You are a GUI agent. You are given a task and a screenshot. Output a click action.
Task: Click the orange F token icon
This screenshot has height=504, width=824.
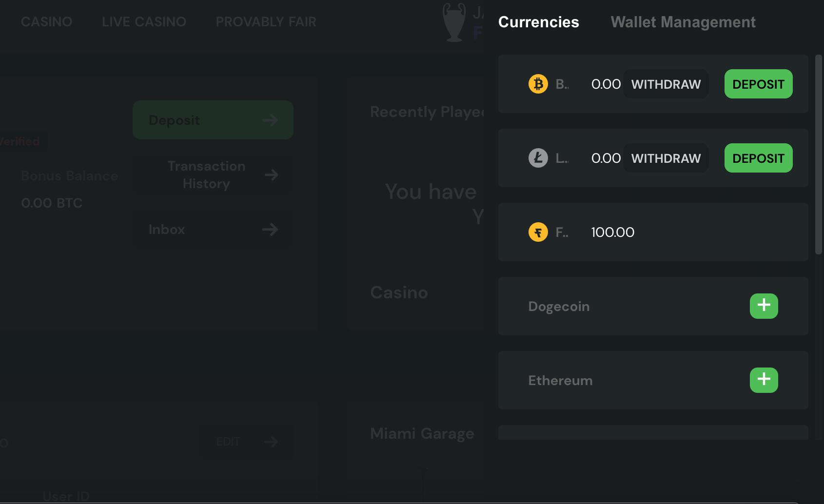coord(538,232)
